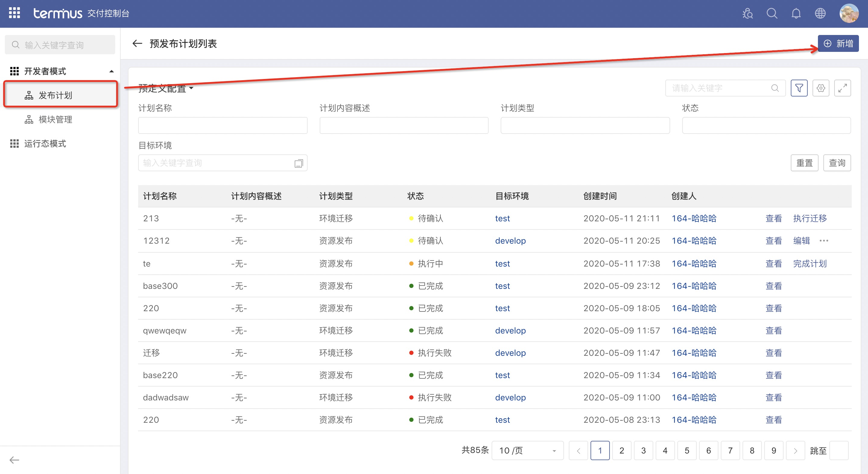
Task: Open the 计划类型 filter dropdown
Action: (x=585, y=125)
